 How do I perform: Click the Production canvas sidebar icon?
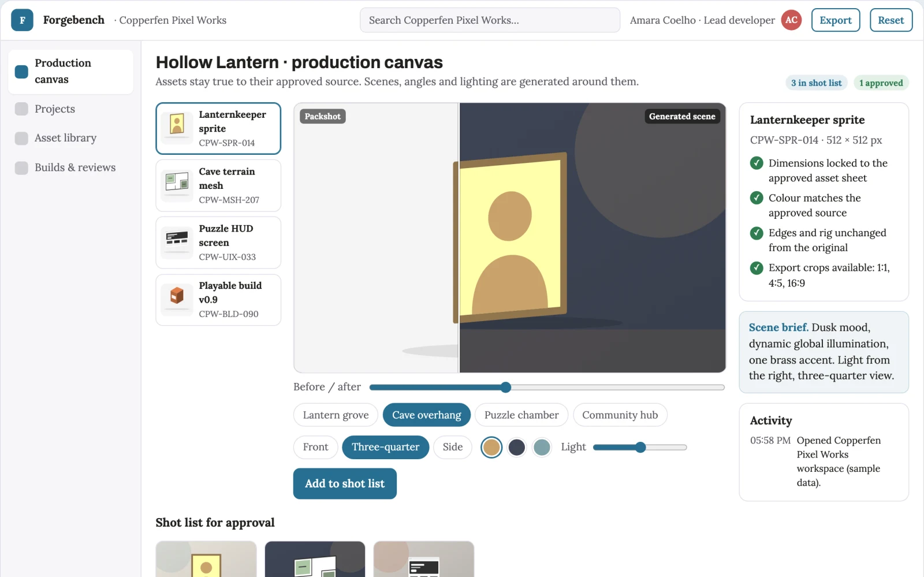[21, 72]
